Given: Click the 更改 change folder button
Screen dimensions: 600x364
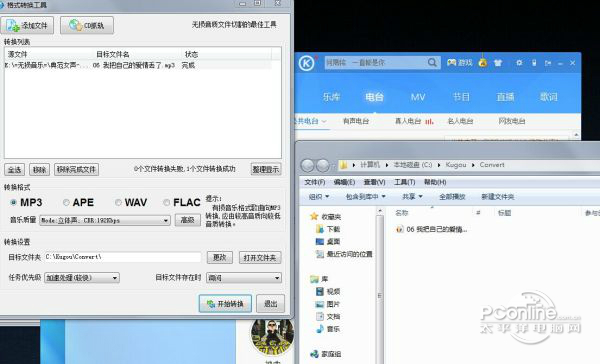Looking at the screenshot, I should [x=220, y=258].
